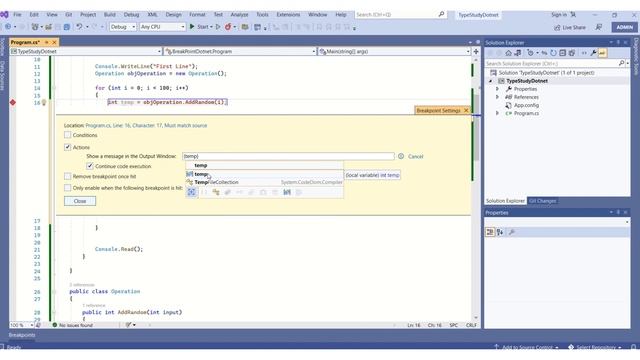
Task: Click the split editor plus icon
Action: tap(476, 51)
